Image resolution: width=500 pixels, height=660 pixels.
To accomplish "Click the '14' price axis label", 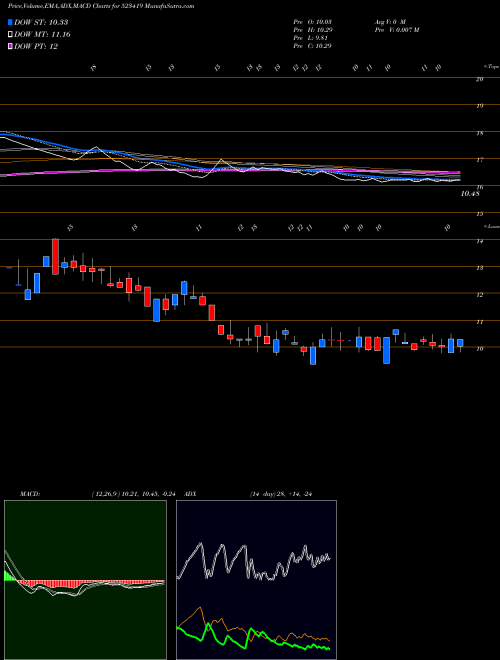I will tap(479, 242).
